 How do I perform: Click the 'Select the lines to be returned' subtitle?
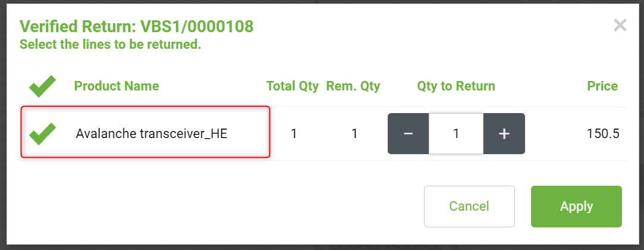(x=110, y=45)
